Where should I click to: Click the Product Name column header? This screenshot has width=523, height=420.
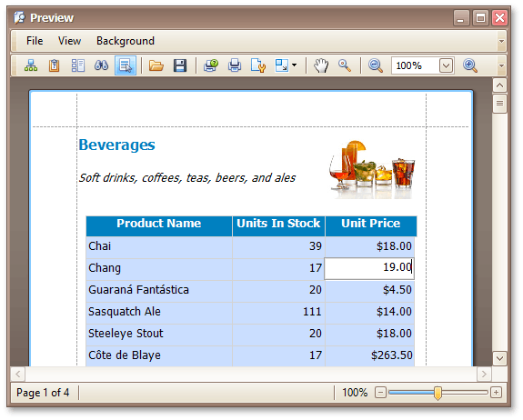click(x=159, y=226)
